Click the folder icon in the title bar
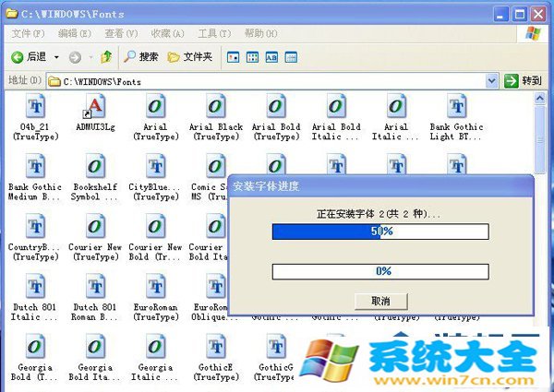This screenshot has width=554, height=392. point(12,14)
